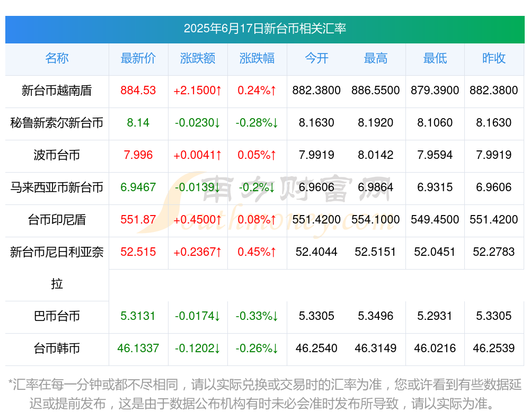530x420 pixels.
Task: Click change amount -0.1202↓
Action: tap(198, 348)
